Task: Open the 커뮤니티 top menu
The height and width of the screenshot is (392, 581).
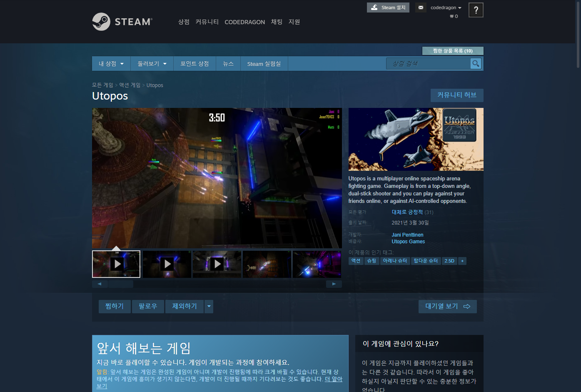Action: [x=207, y=22]
